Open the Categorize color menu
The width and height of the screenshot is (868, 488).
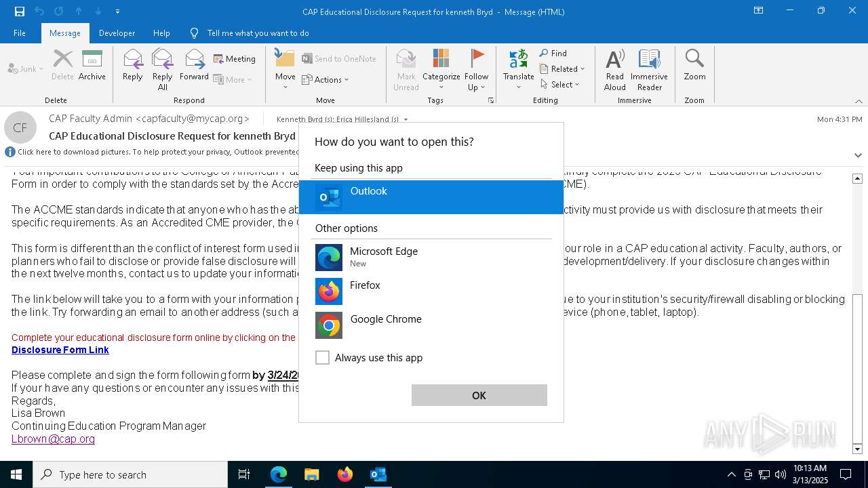coord(441,69)
